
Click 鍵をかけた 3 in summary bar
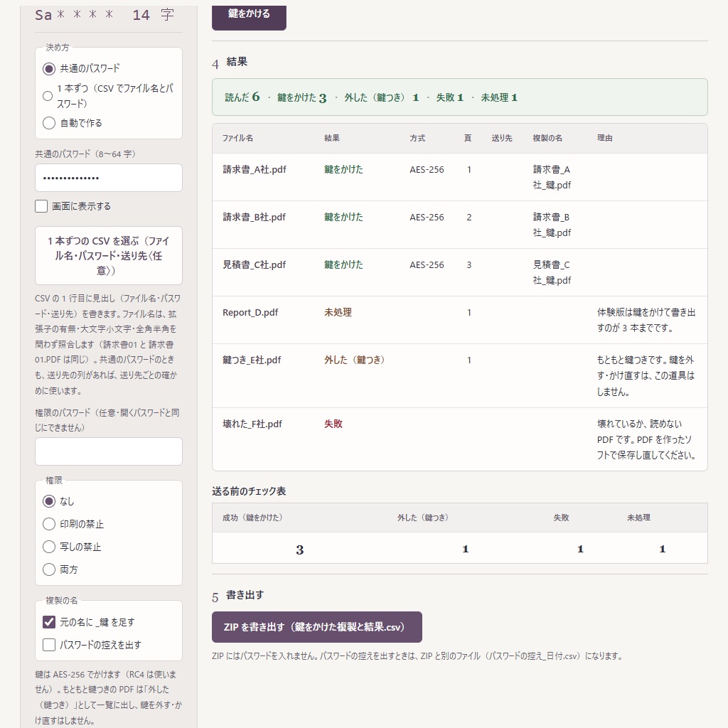point(302,97)
